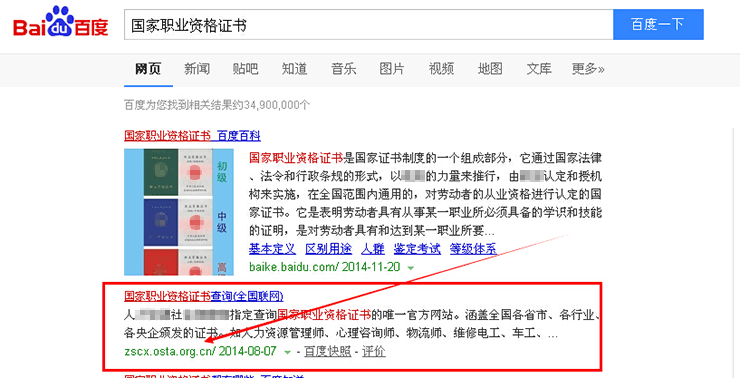The width and height of the screenshot is (740, 378).
Task: Expand the 更多» menu
Action: (x=588, y=69)
